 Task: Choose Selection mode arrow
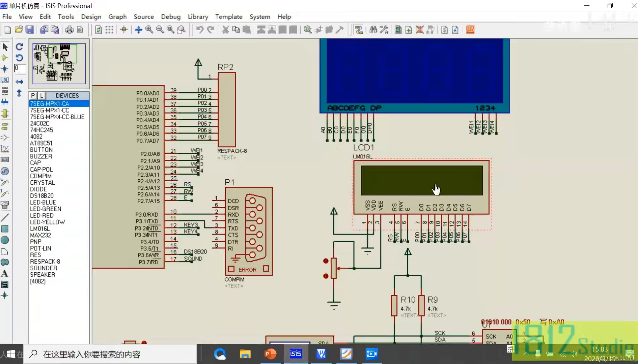[x=5, y=47]
